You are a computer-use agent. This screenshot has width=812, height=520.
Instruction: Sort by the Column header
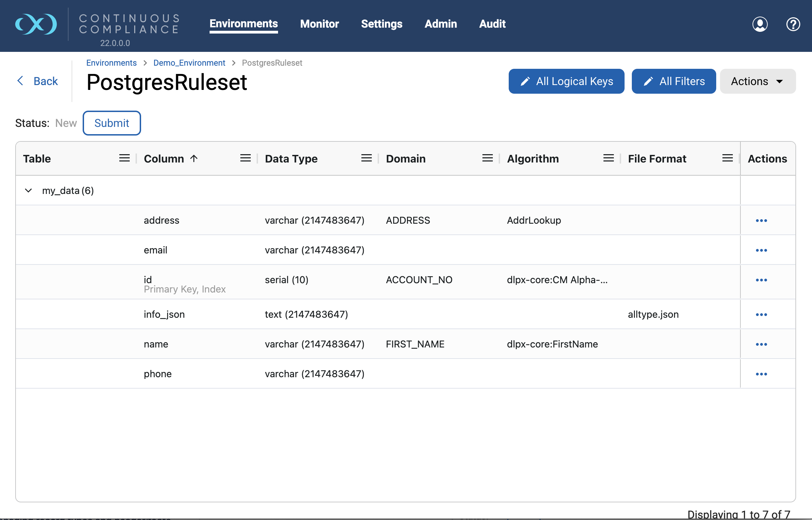pos(164,158)
